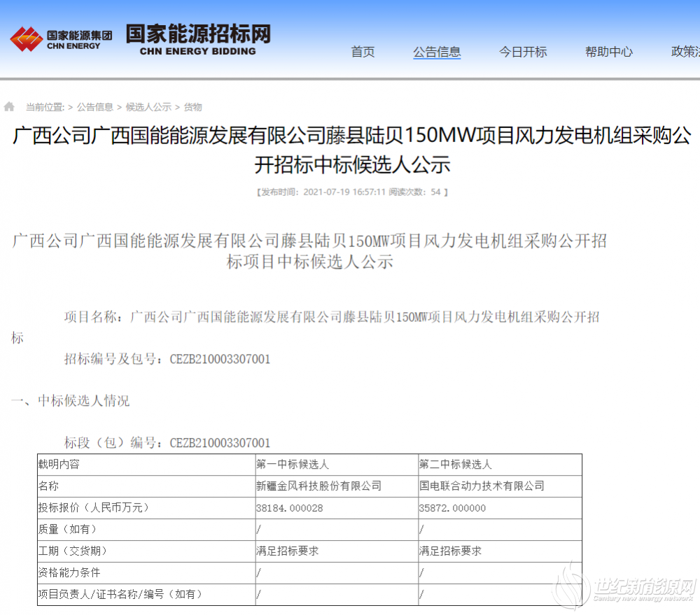Click bid price 38184.000028 cell
The image size is (700, 615).
290,508
